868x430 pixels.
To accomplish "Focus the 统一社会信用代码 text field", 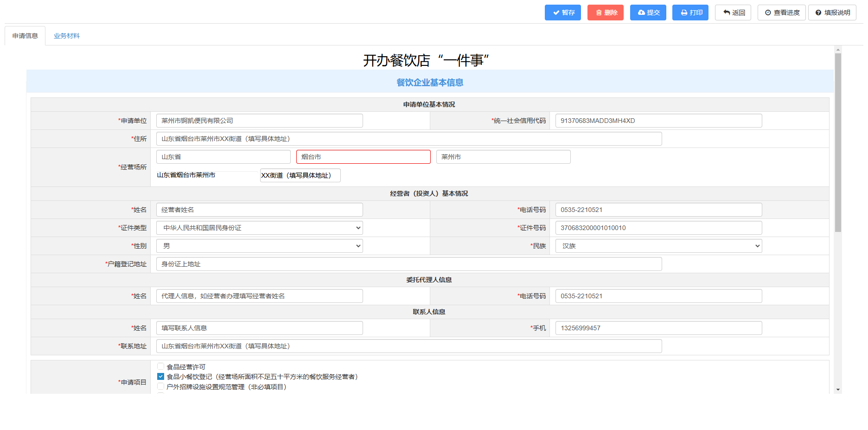I will click(x=658, y=121).
